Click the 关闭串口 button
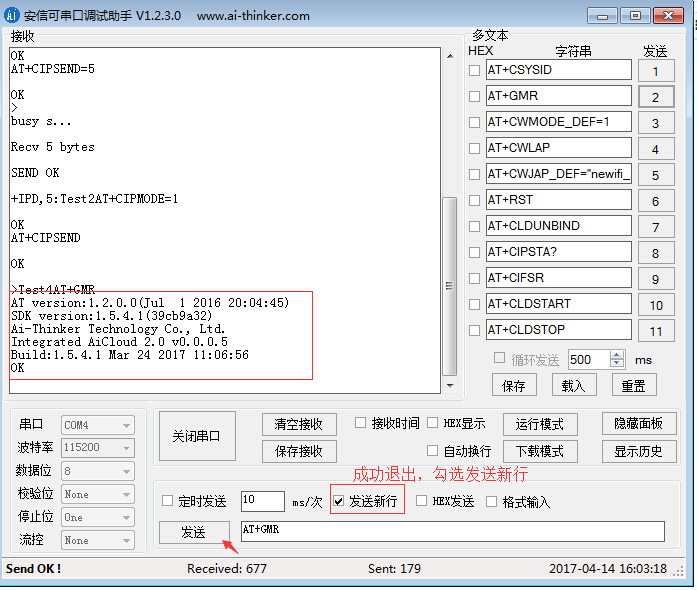The image size is (697, 590). (197, 436)
